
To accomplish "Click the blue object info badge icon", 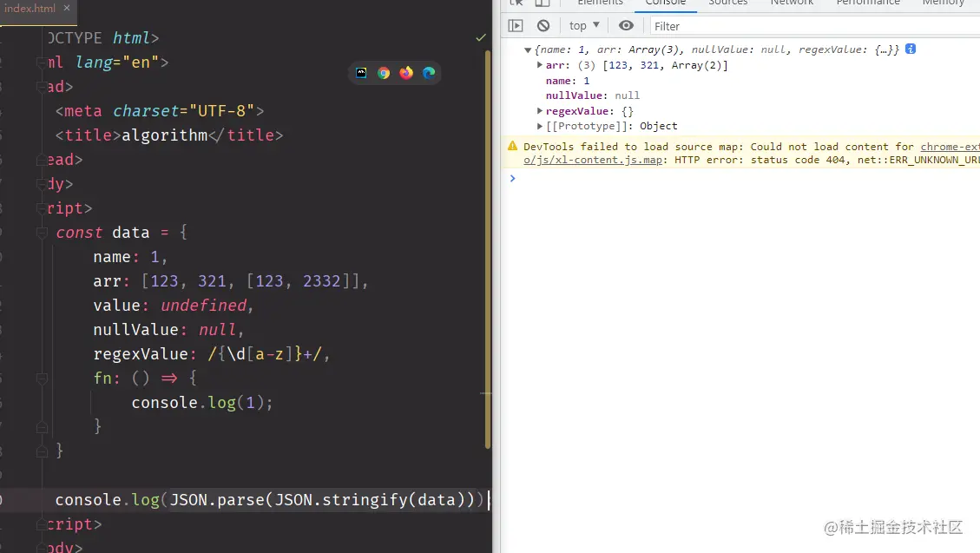I will click(911, 49).
